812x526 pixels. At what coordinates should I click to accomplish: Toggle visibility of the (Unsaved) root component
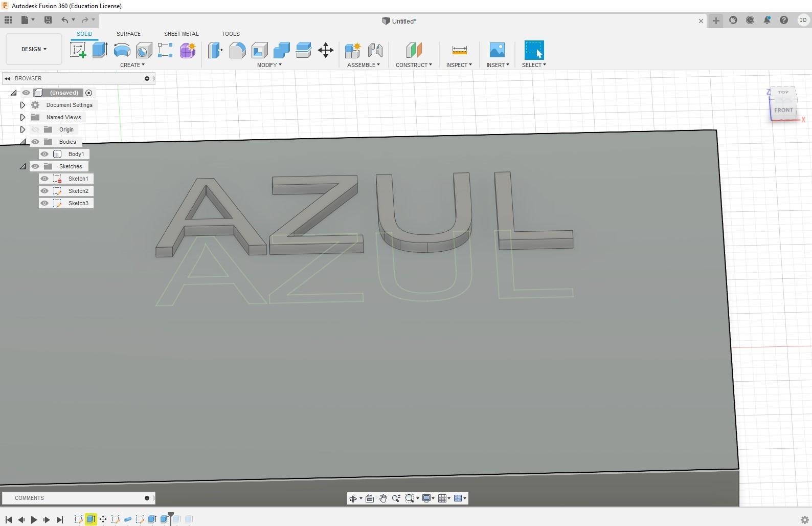pyautogui.click(x=26, y=93)
